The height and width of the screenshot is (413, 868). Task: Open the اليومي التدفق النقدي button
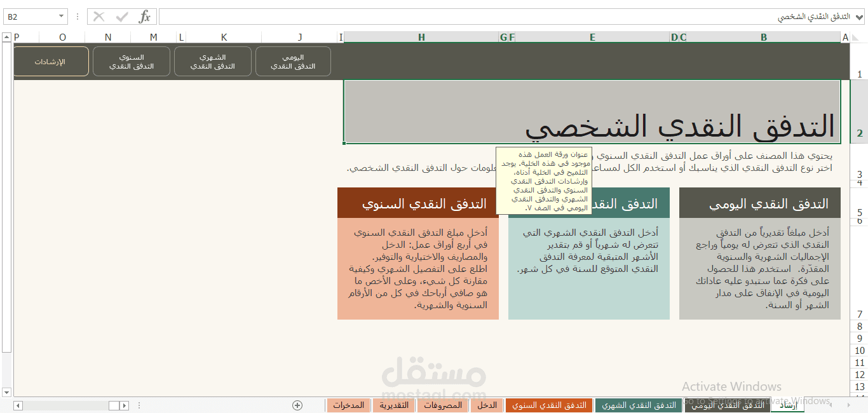pos(293,62)
